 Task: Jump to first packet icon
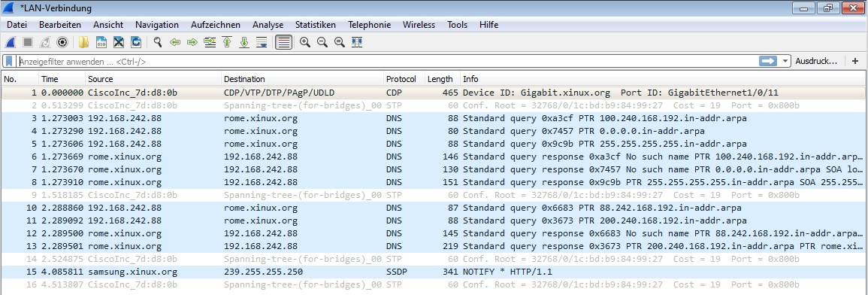pos(226,42)
